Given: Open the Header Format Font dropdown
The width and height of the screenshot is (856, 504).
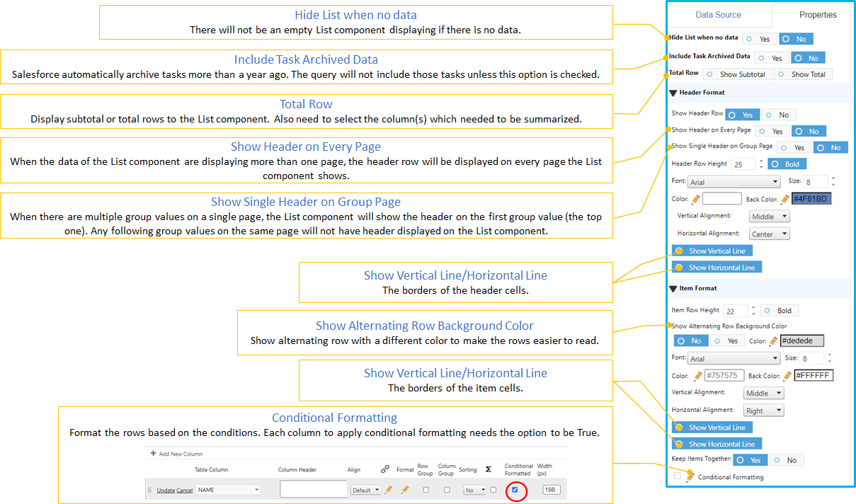Looking at the screenshot, I should (734, 182).
